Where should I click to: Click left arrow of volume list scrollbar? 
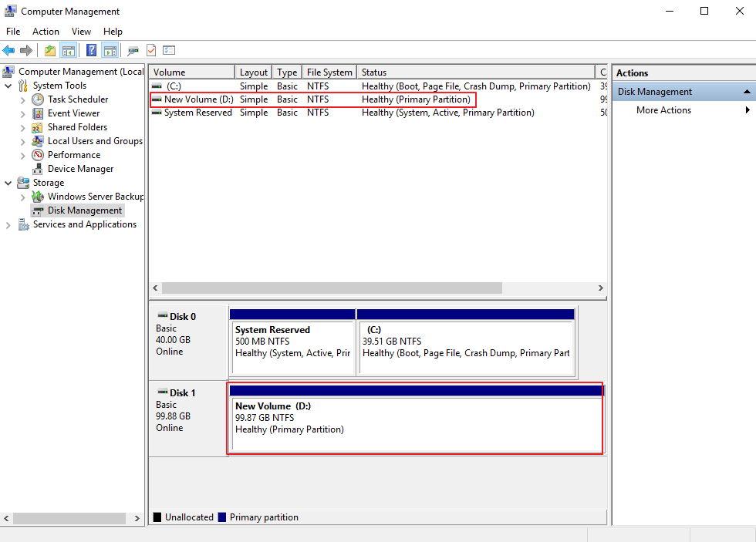155,288
